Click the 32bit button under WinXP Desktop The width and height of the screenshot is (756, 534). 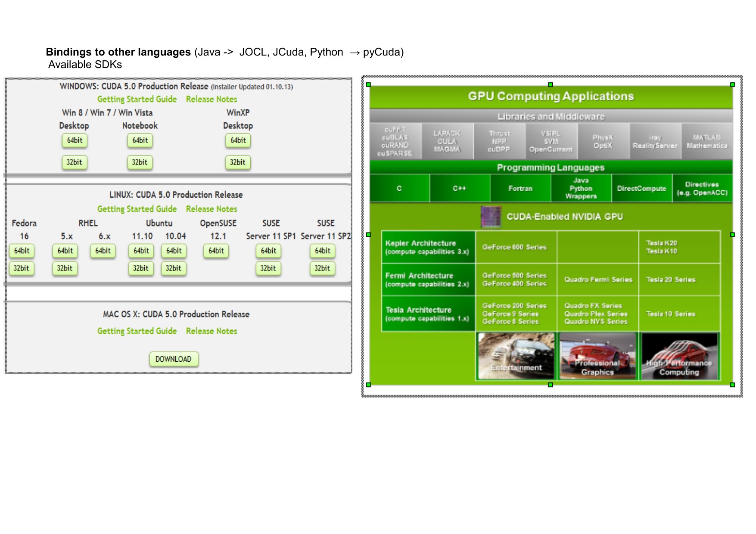237,162
